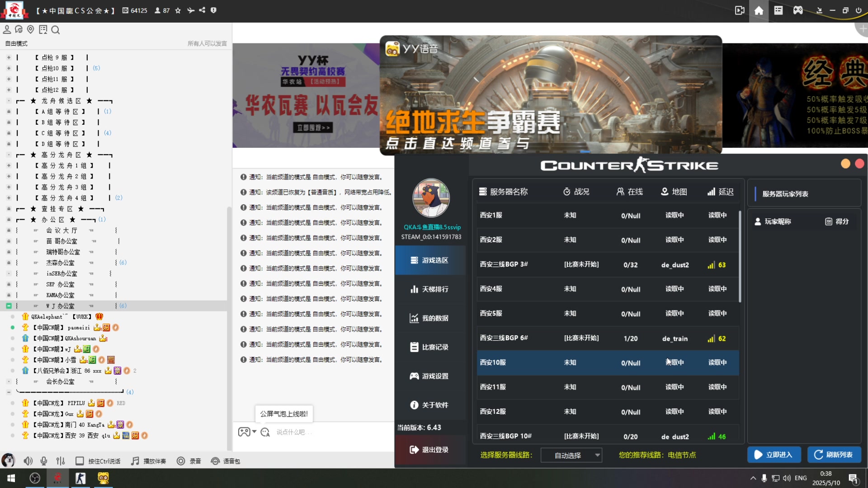This screenshot has width=868, height=488.
Task: Open OBS Studio from the Windows taskbar
Action: (x=35, y=478)
